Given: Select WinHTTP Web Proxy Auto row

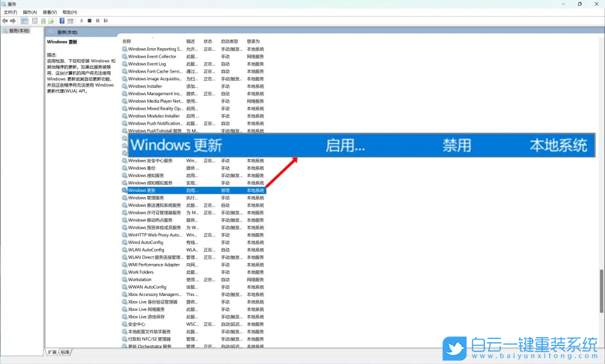Looking at the screenshot, I should [x=194, y=235].
